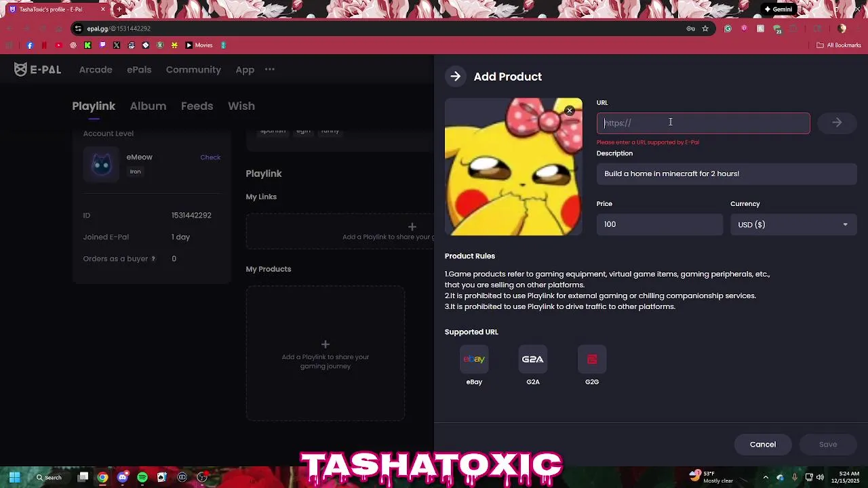Screen dimensions: 868x488
Task: Open the X (Twitter) bookmark
Action: [x=117, y=45]
